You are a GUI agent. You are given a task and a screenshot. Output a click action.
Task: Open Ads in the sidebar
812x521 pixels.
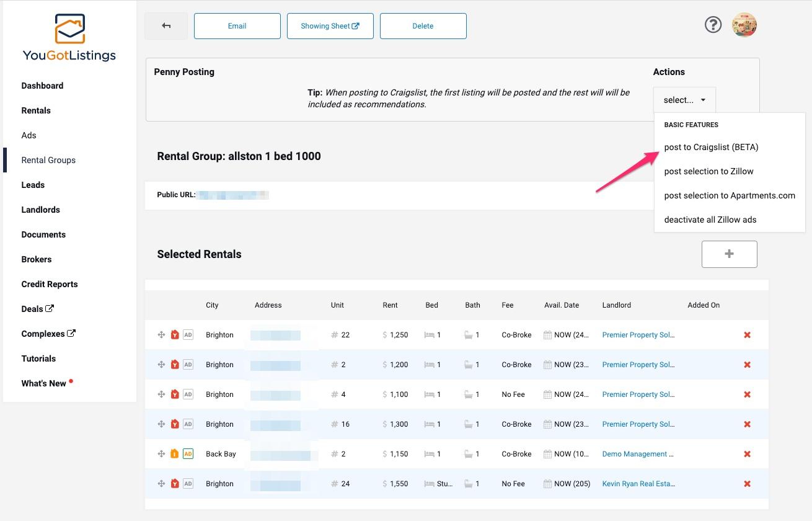tap(29, 135)
